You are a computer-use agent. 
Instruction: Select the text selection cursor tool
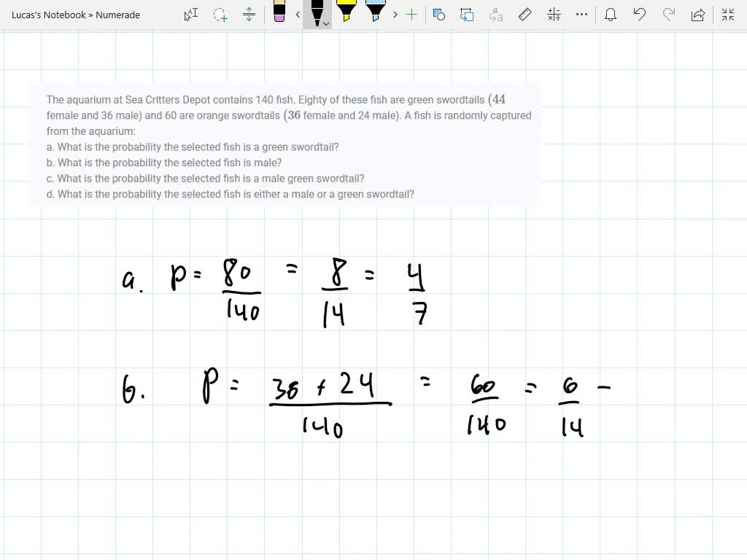point(191,15)
